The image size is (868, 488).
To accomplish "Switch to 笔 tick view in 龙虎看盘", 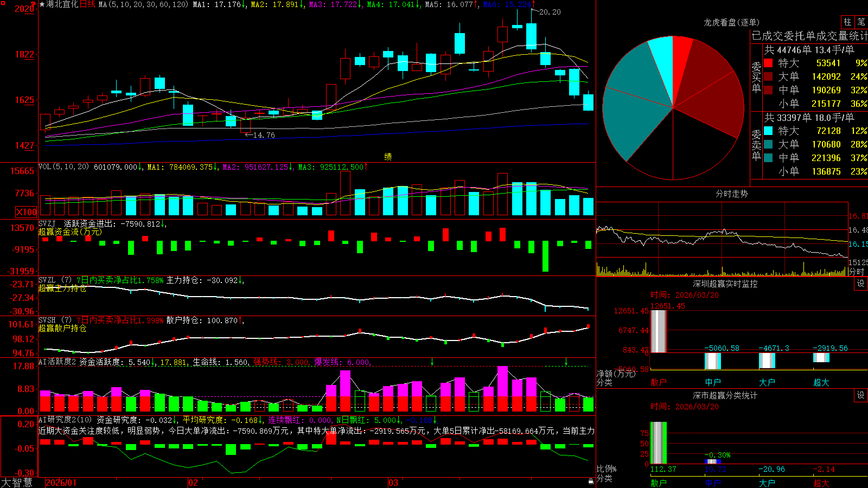I will (861, 22).
